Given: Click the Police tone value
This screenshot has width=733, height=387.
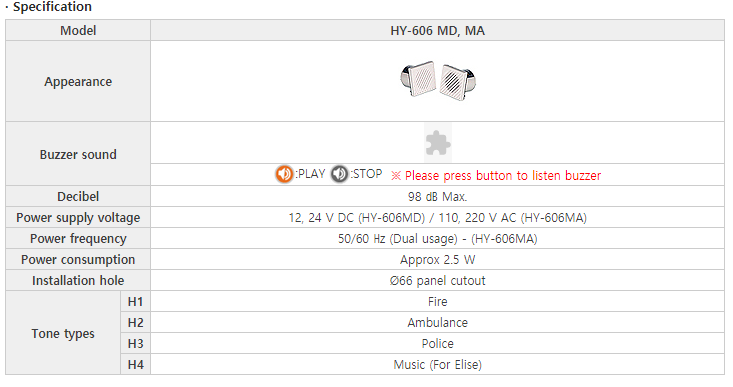Looking at the screenshot, I should pyautogui.click(x=438, y=344).
